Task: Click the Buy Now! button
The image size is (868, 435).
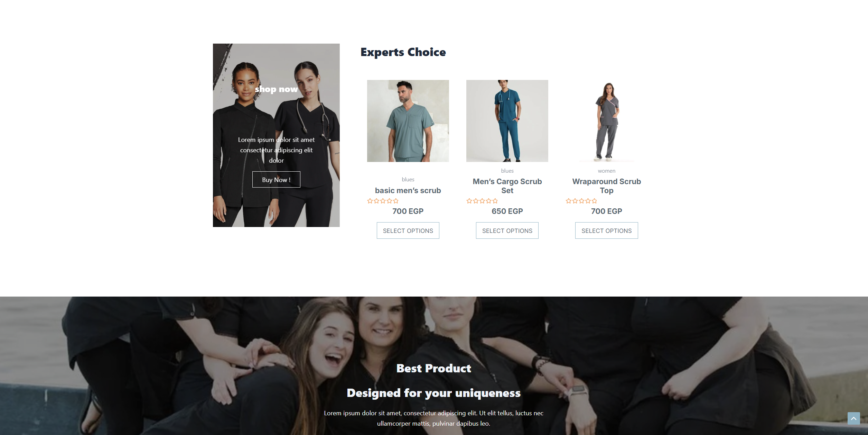Action: tap(276, 180)
